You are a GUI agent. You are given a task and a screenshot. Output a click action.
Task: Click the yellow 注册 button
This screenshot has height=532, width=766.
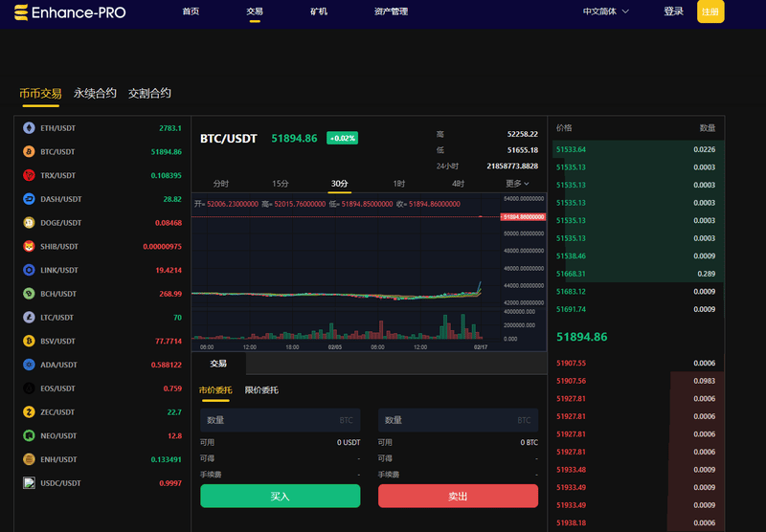click(x=710, y=11)
